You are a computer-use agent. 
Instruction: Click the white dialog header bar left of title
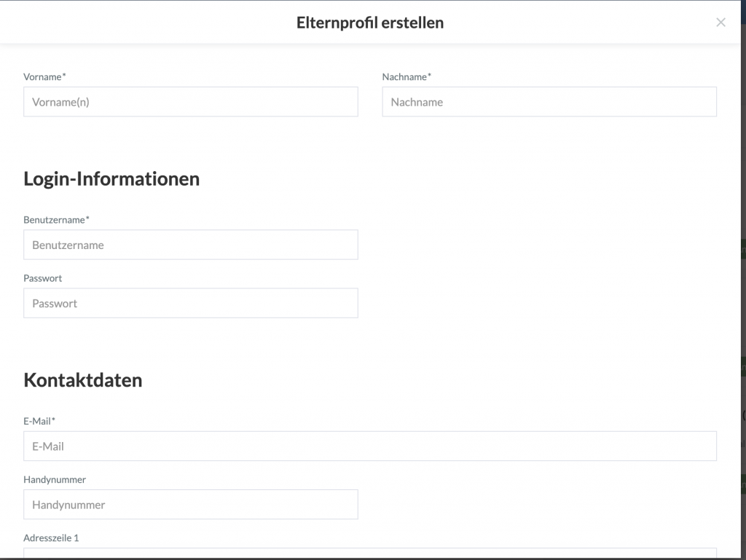click(146, 23)
